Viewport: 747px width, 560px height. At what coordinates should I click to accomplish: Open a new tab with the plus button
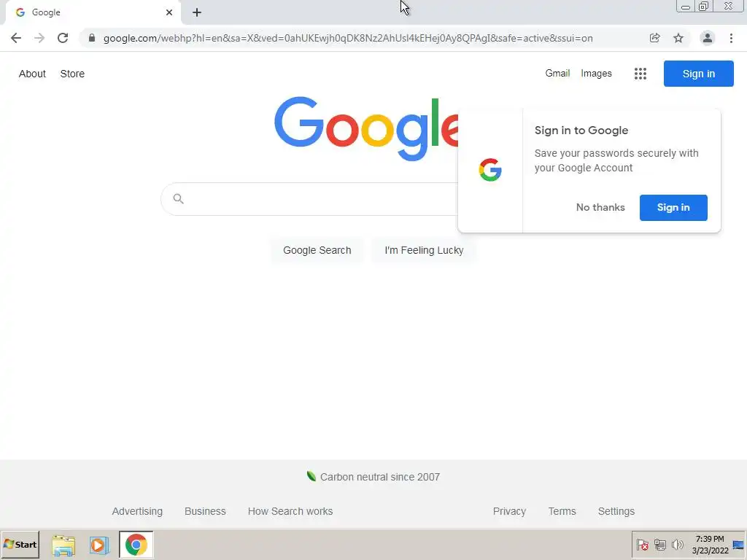click(x=197, y=12)
